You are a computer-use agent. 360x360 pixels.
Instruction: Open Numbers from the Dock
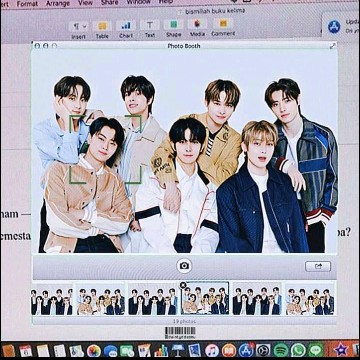pos(161,351)
